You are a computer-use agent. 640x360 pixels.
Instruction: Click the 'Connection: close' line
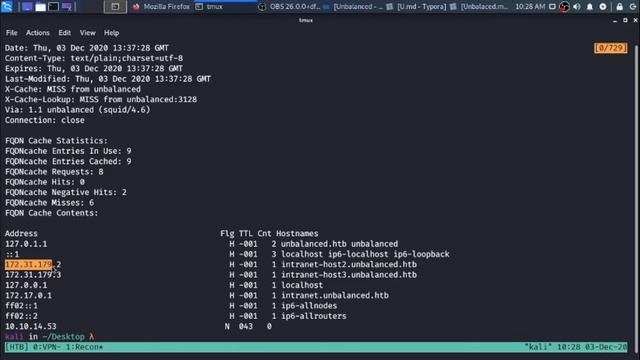(x=45, y=120)
